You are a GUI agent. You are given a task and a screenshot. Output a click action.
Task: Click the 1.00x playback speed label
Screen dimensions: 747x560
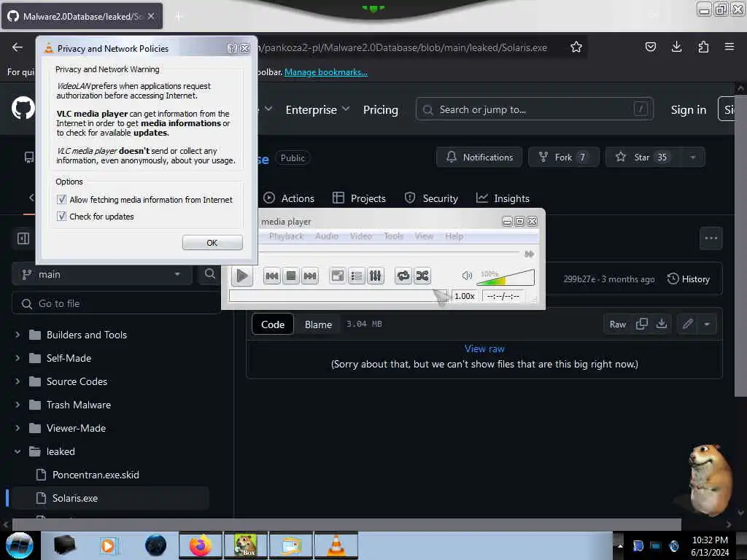point(465,296)
